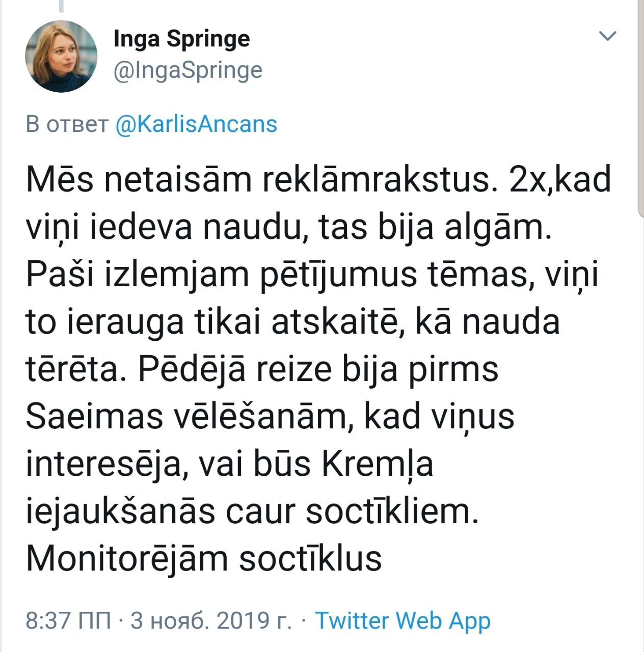Click the "В ответ" reply label
The image size is (644, 652).
tap(67, 124)
